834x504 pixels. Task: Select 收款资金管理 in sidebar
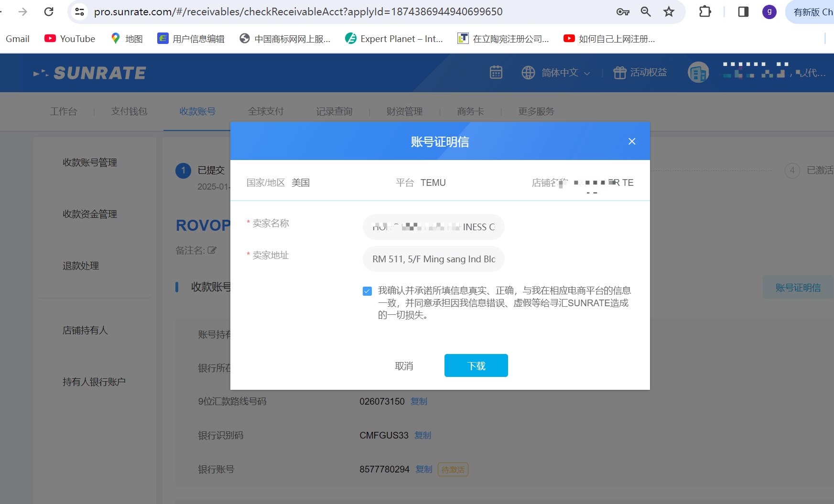coord(90,214)
